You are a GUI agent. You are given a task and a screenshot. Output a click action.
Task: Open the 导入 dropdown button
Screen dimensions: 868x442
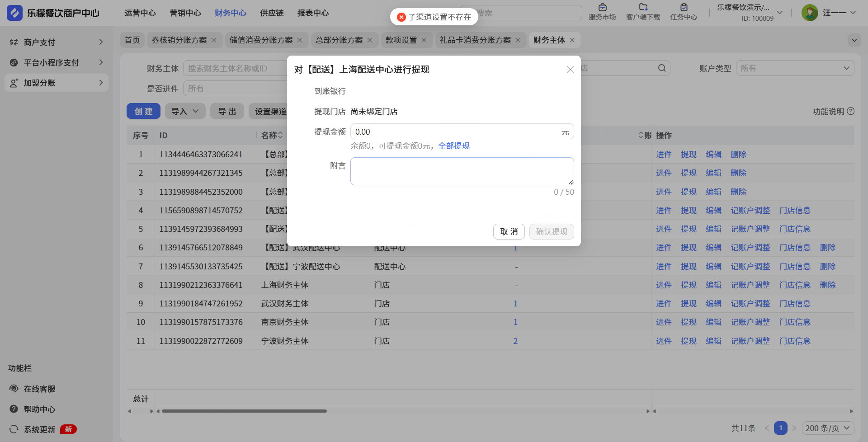click(x=185, y=111)
